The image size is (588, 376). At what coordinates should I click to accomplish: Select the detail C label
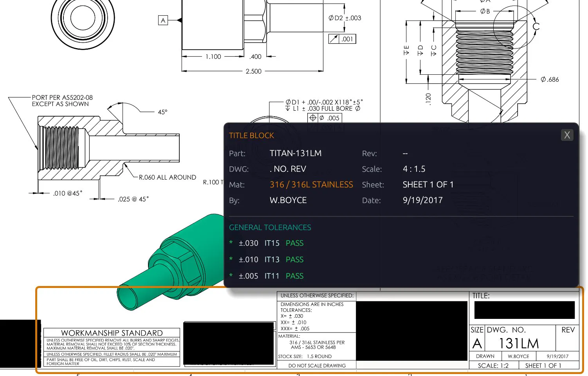[x=536, y=26]
